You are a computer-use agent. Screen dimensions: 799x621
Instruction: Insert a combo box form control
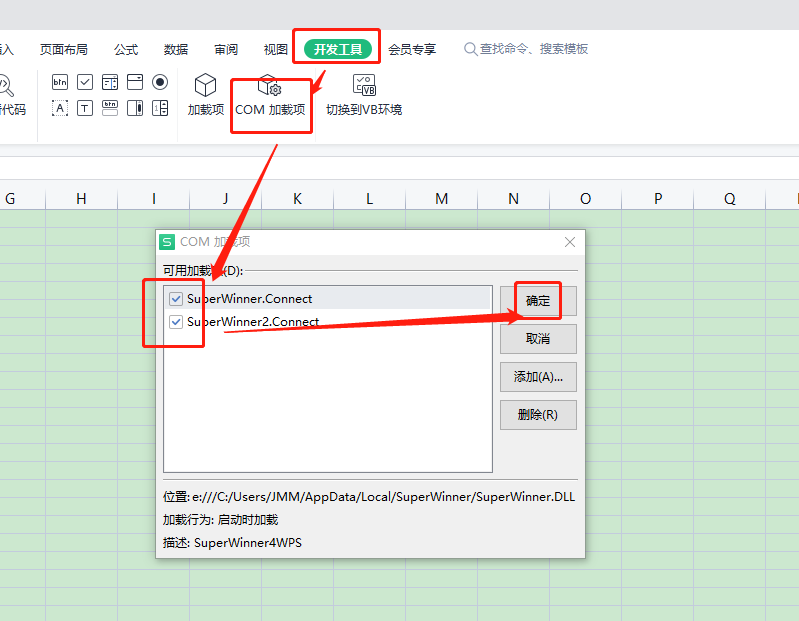point(135,82)
